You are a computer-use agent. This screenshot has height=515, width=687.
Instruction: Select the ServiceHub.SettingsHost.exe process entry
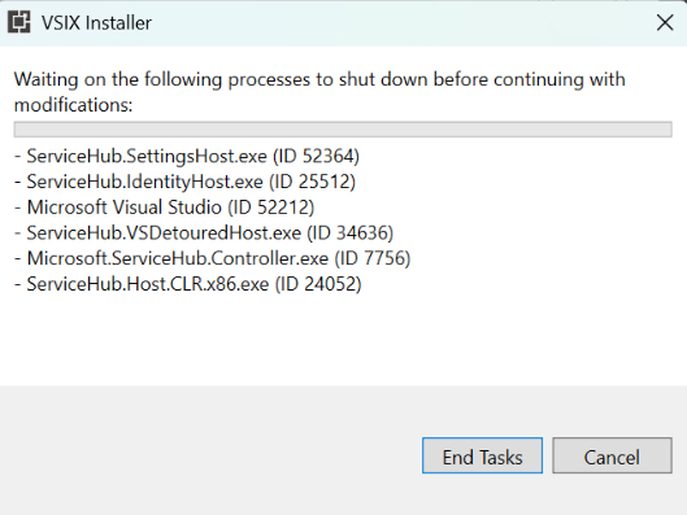187,156
